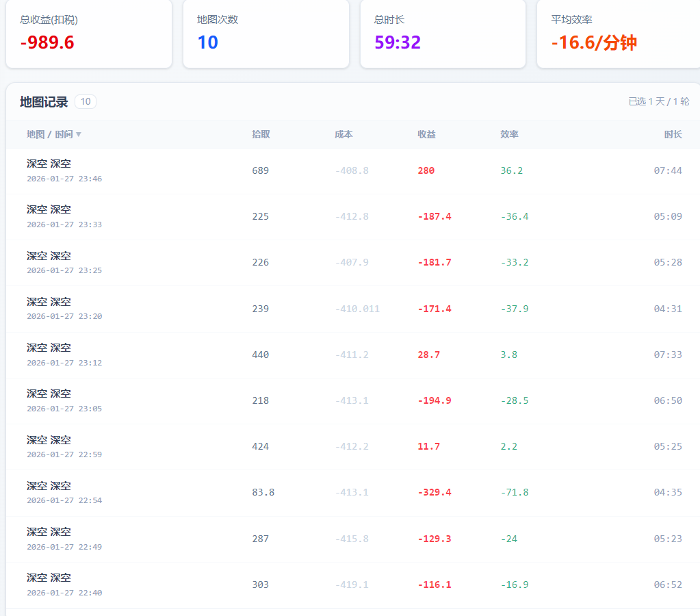Viewport: 700px width, 616px height.
Task: Click the 效率 column header
Action: [x=509, y=134]
